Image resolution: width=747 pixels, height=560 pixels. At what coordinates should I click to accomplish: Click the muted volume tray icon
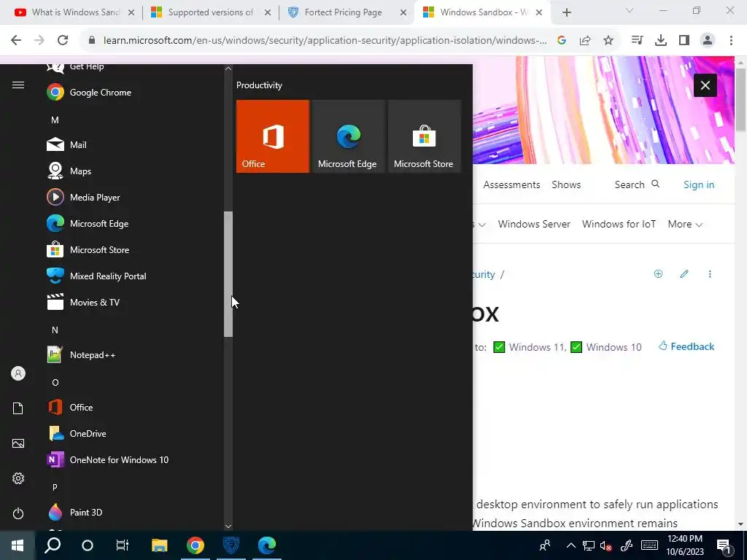coord(606,545)
